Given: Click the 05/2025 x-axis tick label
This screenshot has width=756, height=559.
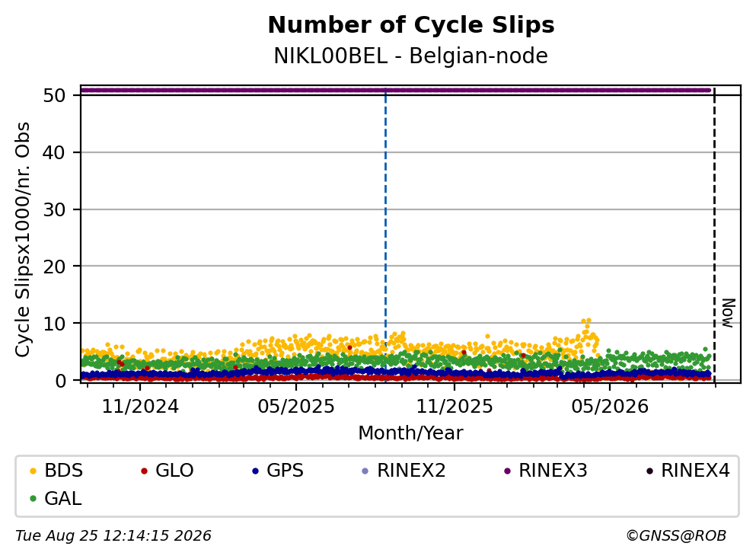Looking at the screenshot, I should point(296,407).
